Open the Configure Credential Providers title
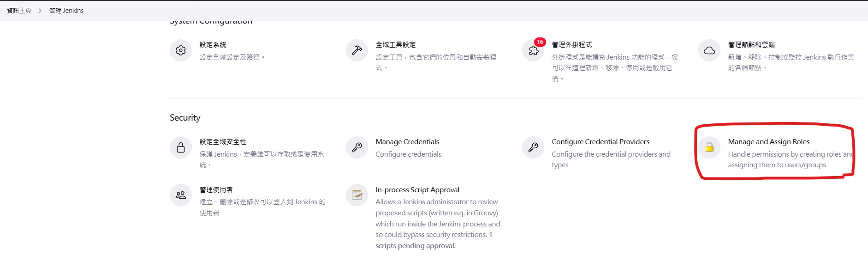 click(600, 142)
